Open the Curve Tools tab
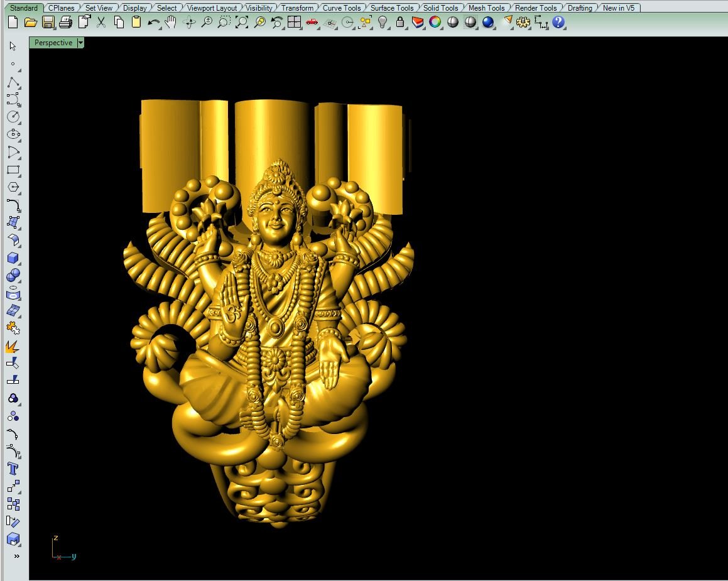Viewport: 728px width, 581px height. (342, 8)
